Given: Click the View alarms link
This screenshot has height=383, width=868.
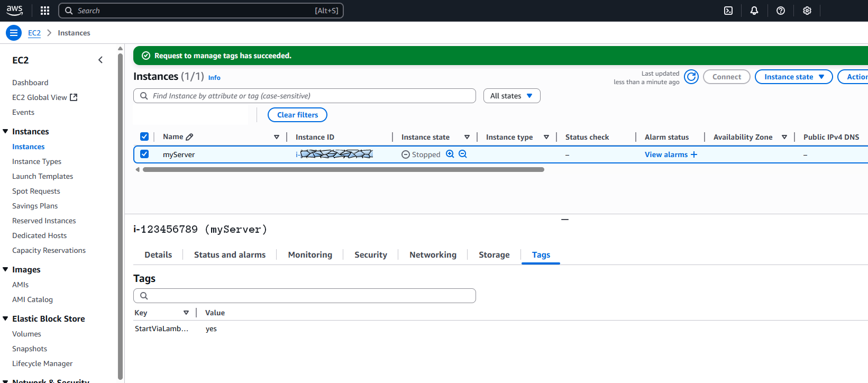Looking at the screenshot, I should click(666, 154).
